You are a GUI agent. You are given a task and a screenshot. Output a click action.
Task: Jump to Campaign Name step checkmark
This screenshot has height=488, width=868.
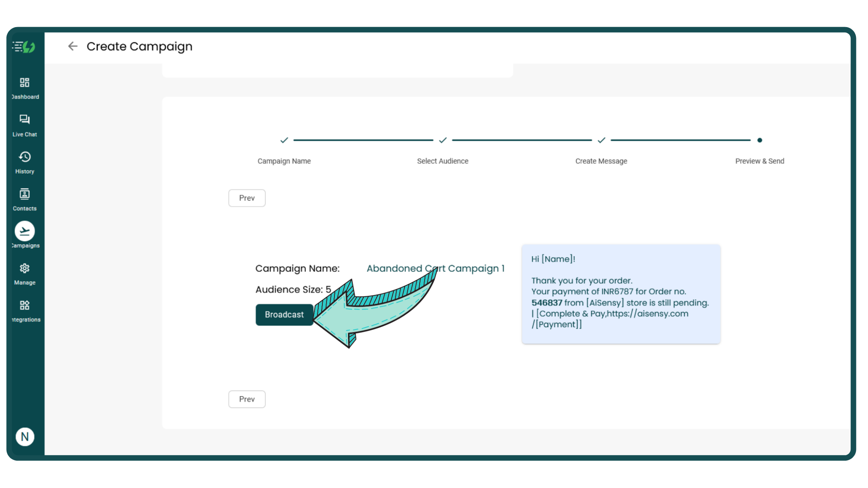284,140
